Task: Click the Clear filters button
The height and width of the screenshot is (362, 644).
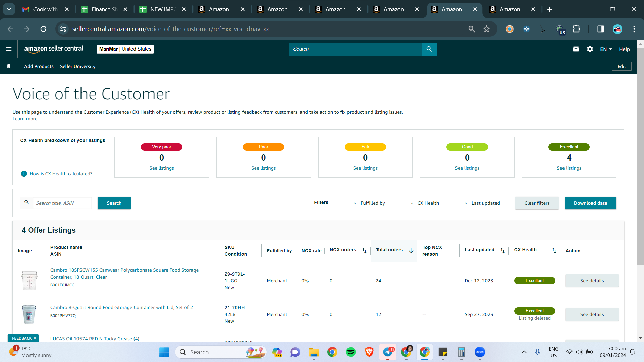Action: point(537,203)
